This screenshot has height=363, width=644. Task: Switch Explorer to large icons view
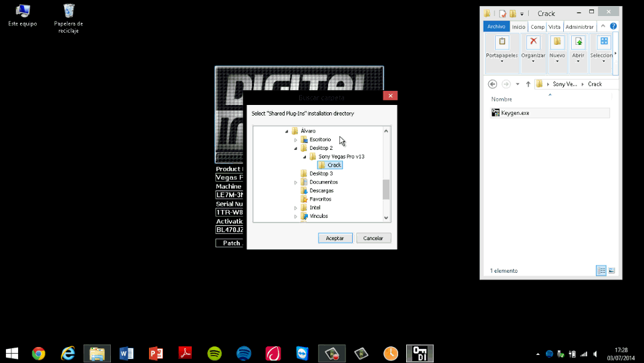[x=611, y=271]
